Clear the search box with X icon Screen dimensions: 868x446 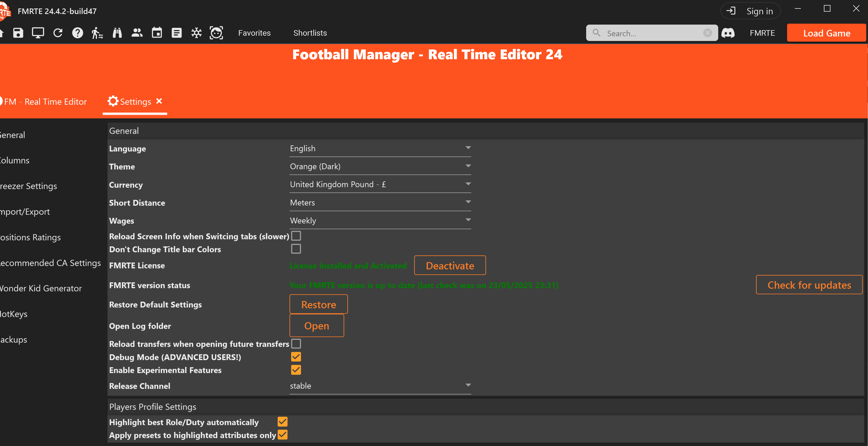pos(708,33)
